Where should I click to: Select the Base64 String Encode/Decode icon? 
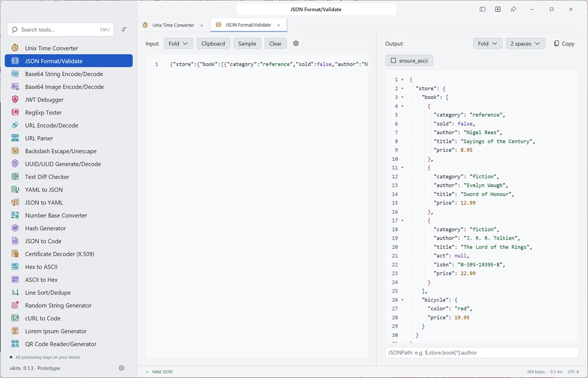[15, 74]
